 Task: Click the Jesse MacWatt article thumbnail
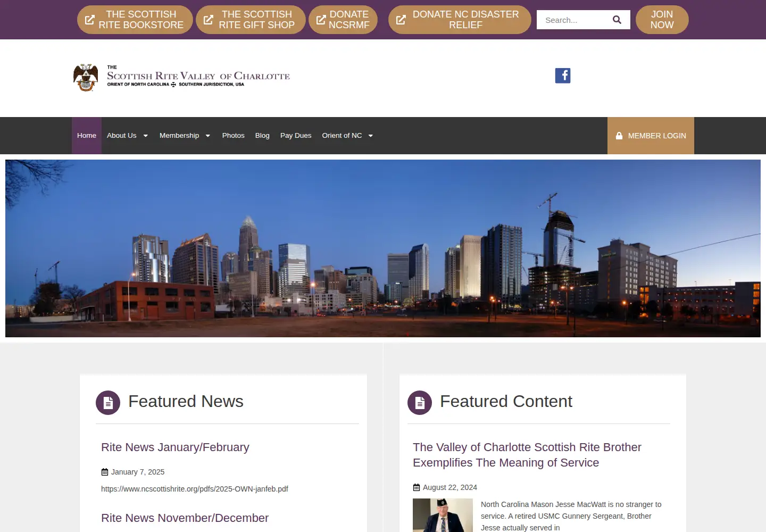point(443,515)
